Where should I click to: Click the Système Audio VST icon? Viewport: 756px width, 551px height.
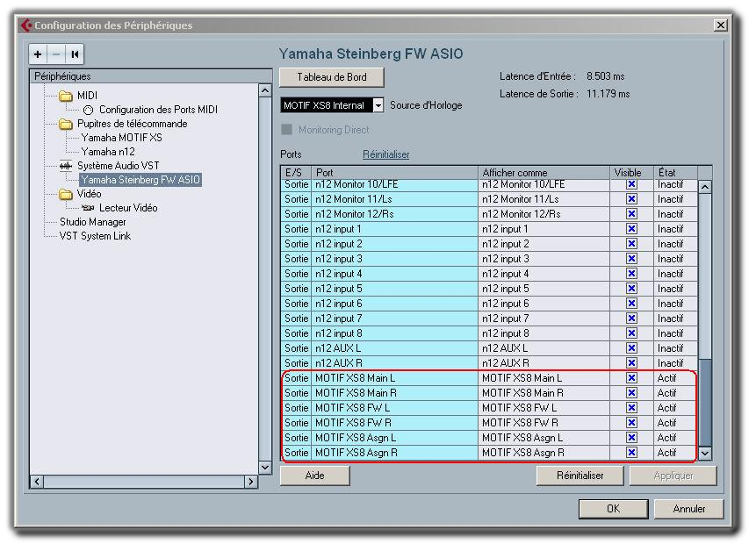tap(66, 166)
